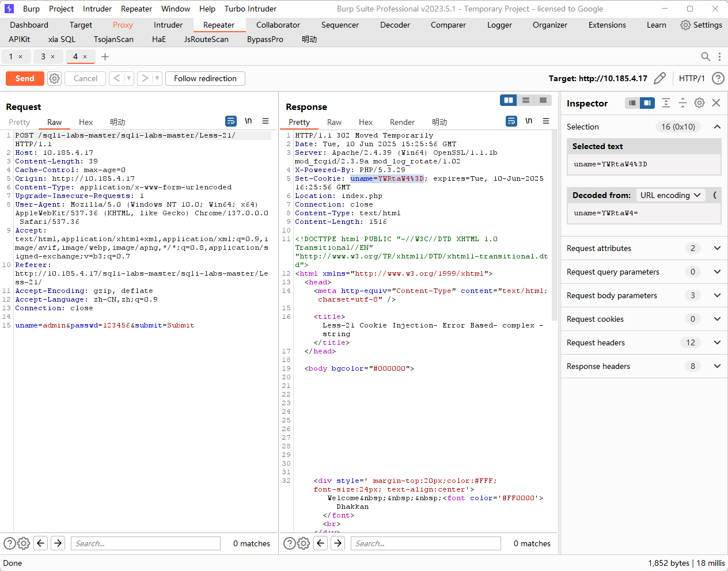Open response search settings gear icon

(304, 543)
